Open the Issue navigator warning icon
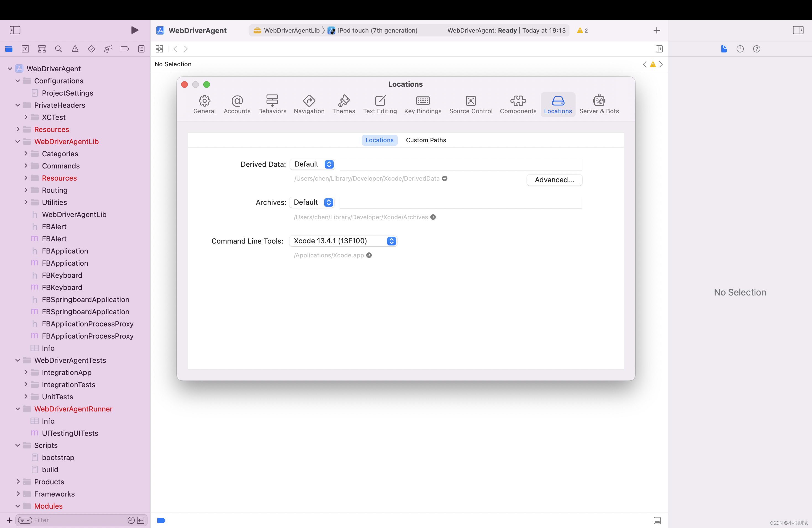The image size is (812, 528). [75, 49]
